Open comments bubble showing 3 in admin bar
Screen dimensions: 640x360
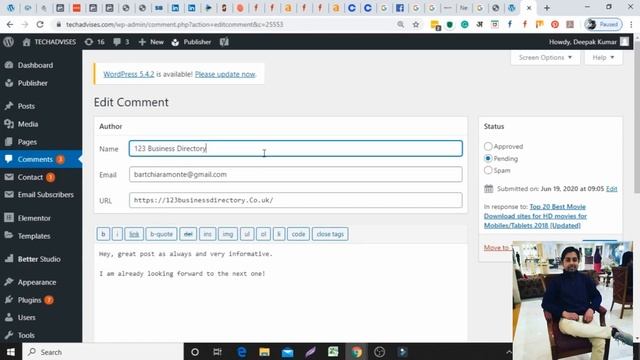121,42
